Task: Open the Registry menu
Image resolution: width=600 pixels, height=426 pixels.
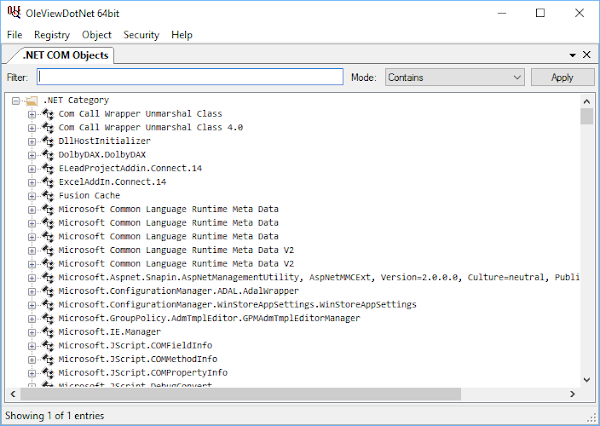Action: (x=52, y=34)
